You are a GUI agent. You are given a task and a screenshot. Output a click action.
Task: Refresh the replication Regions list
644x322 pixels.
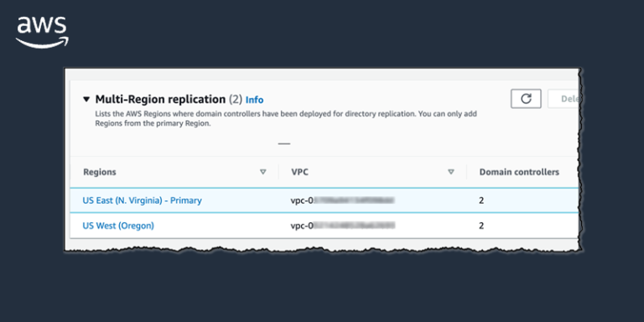[526, 99]
